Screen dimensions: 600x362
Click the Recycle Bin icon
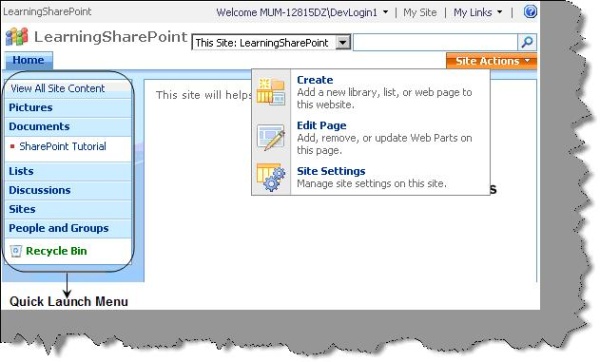16,251
